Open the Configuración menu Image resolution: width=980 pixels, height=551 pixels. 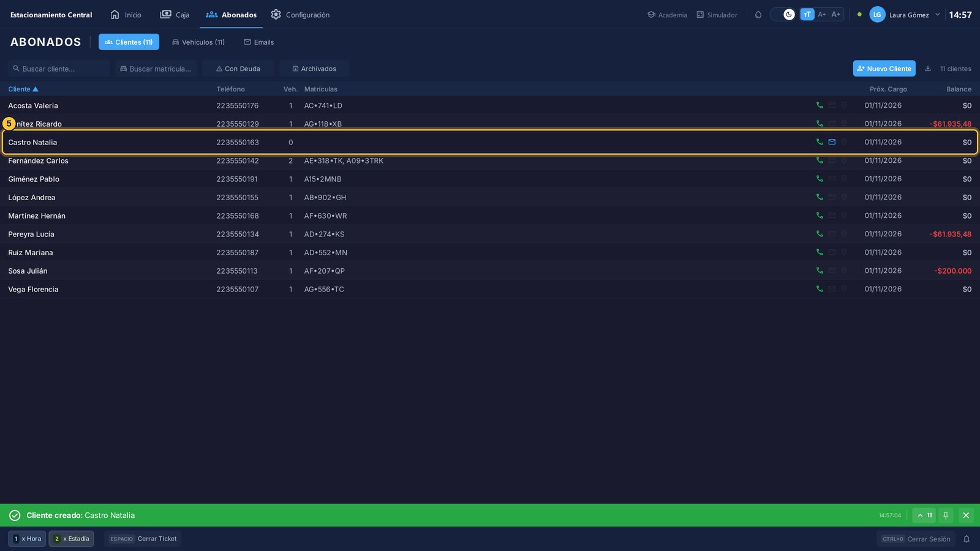coord(300,15)
